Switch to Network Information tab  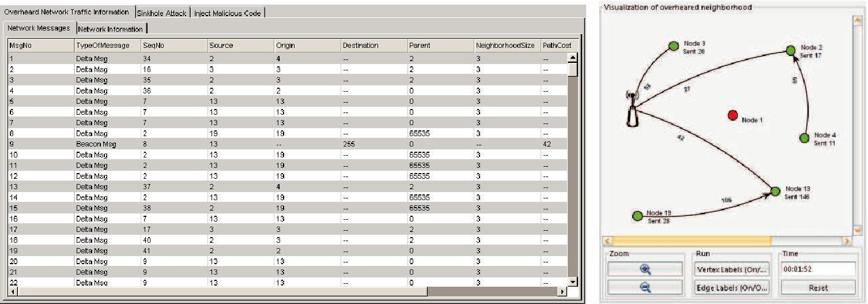[110, 29]
